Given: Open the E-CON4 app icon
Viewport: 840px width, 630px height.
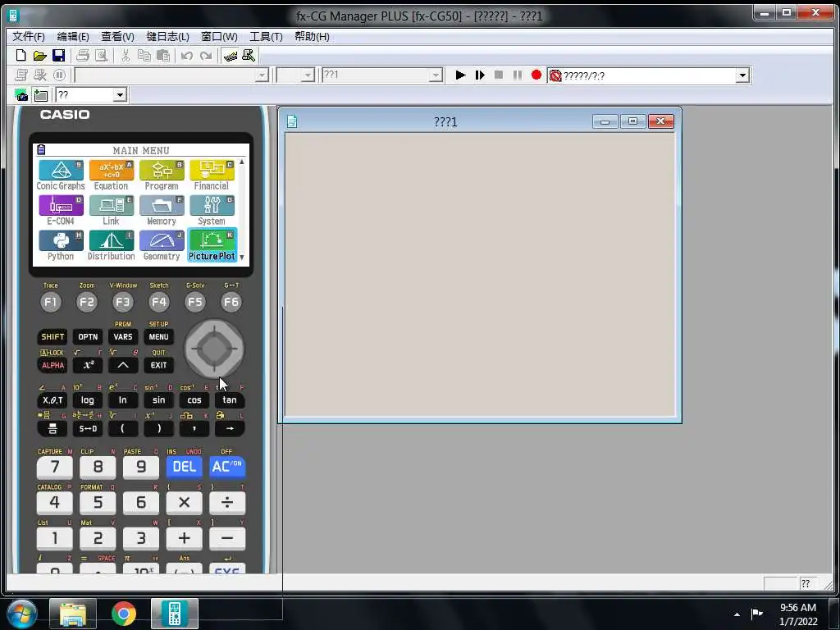Looking at the screenshot, I should 61,210.
